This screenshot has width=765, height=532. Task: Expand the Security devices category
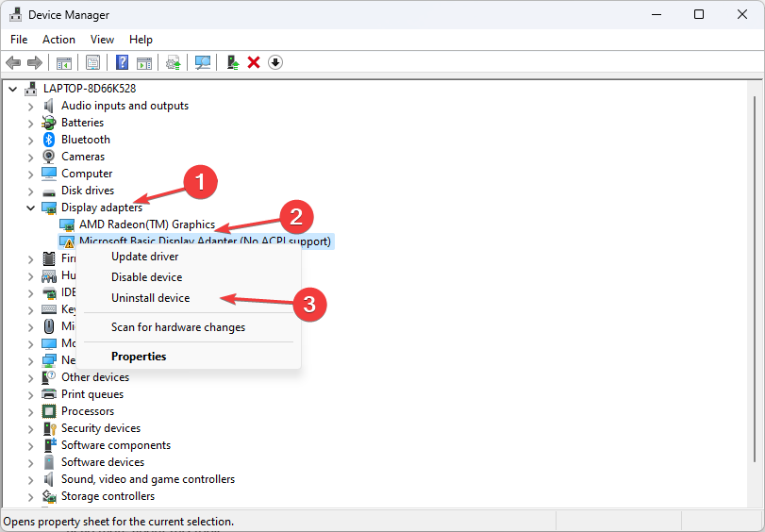tap(30, 429)
